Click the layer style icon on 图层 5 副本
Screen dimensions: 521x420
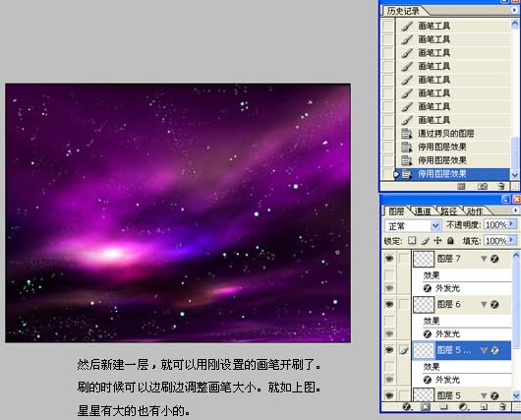pyautogui.click(x=494, y=350)
